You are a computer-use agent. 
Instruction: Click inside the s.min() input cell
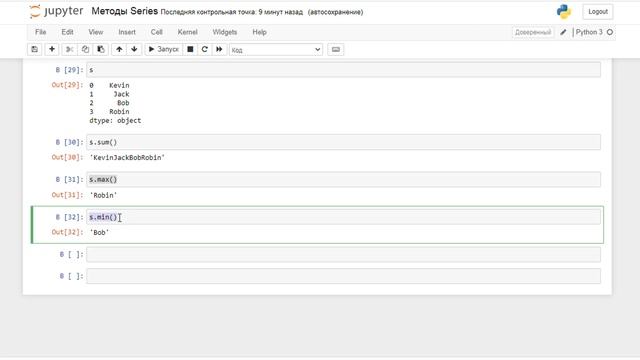[343, 217]
